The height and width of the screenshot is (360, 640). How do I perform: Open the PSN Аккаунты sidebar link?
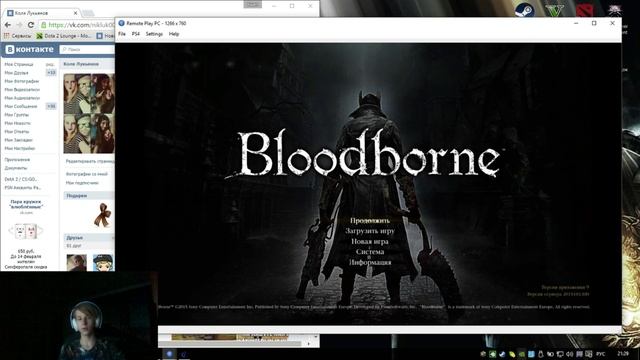22,188
